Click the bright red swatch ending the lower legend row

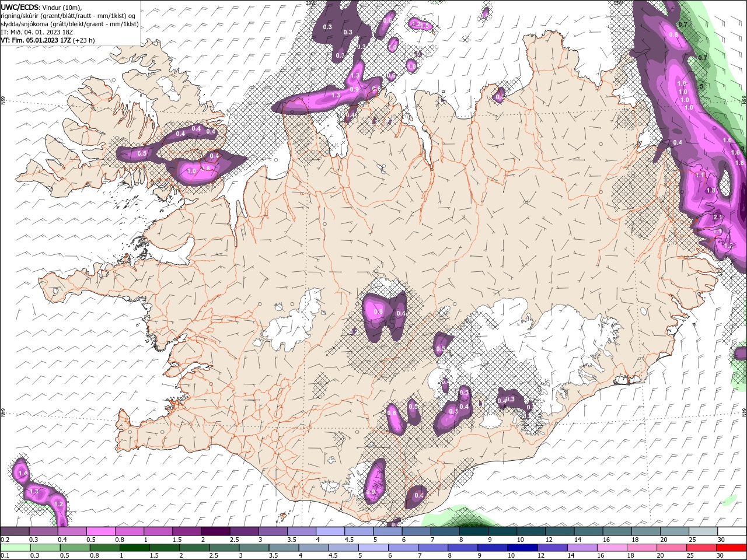(x=732, y=548)
